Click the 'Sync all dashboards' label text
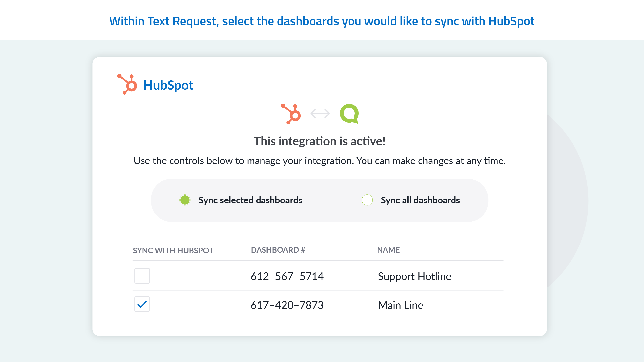This screenshot has width=644, height=362. click(420, 200)
